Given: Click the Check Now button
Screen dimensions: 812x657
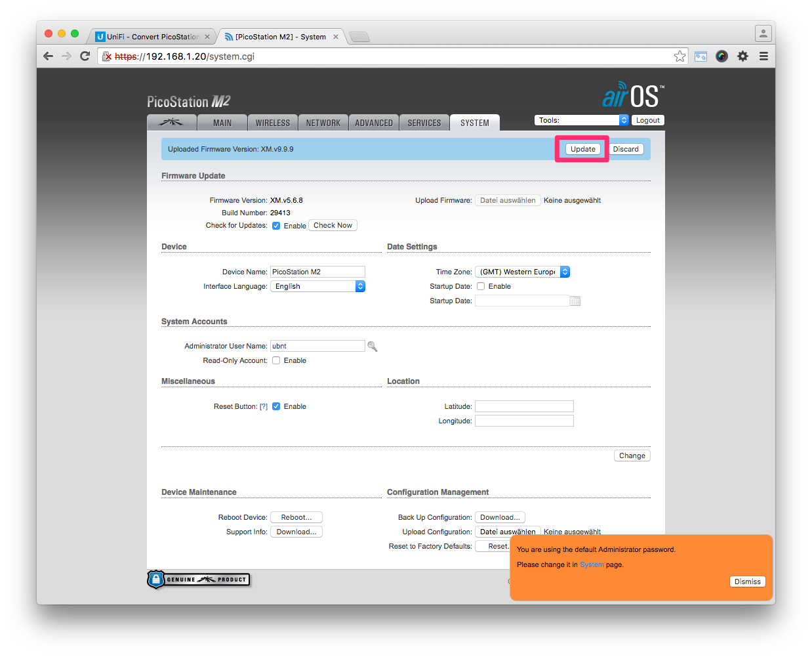Looking at the screenshot, I should pyautogui.click(x=333, y=225).
